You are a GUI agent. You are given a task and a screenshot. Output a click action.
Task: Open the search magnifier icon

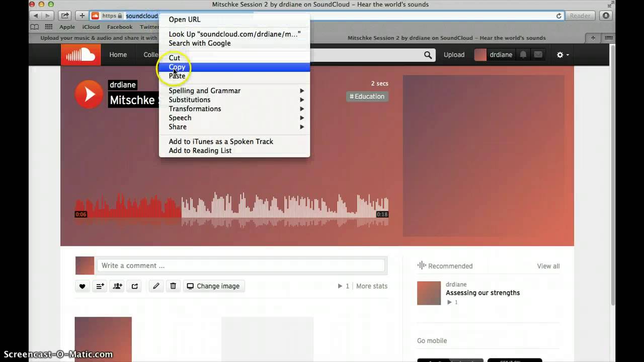pyautogui.click(x=427, y=54)
